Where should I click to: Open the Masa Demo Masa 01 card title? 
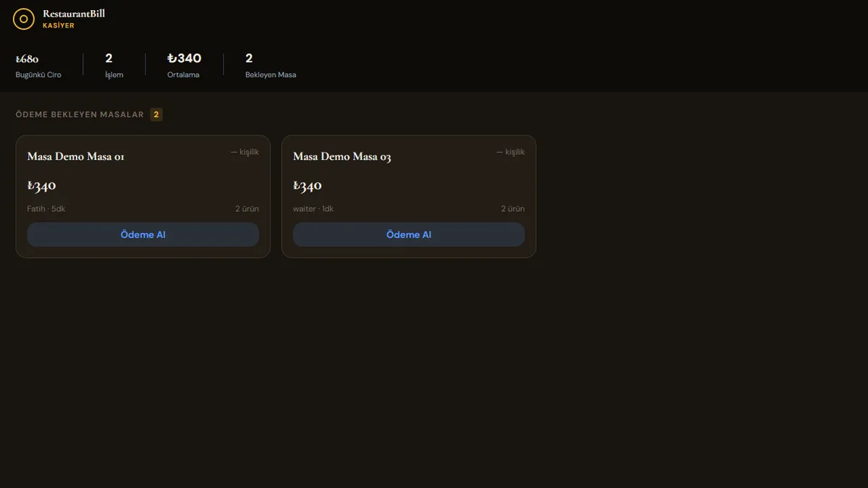(x=76, y=157)
